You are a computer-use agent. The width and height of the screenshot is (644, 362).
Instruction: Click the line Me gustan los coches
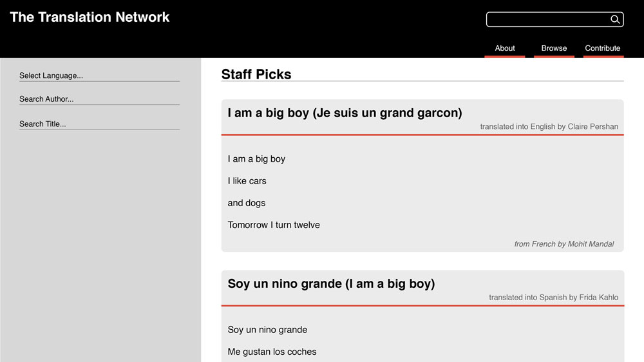(x=272, y=352)
